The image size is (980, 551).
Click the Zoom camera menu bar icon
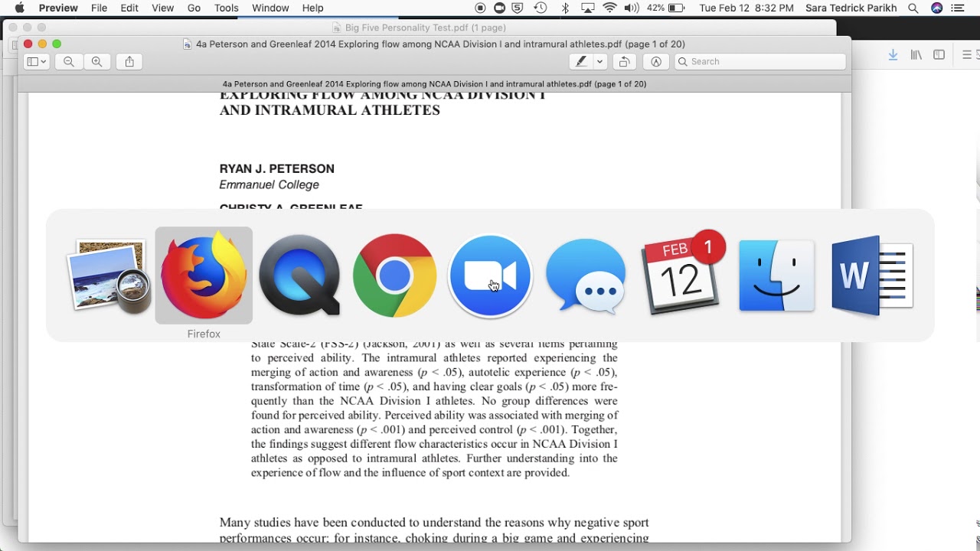[499, 8]
